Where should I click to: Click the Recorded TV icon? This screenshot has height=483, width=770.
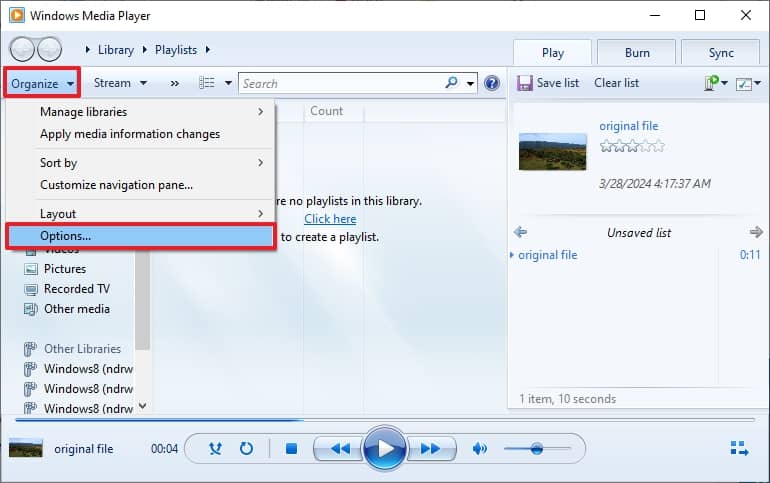[x=31, y=289]
